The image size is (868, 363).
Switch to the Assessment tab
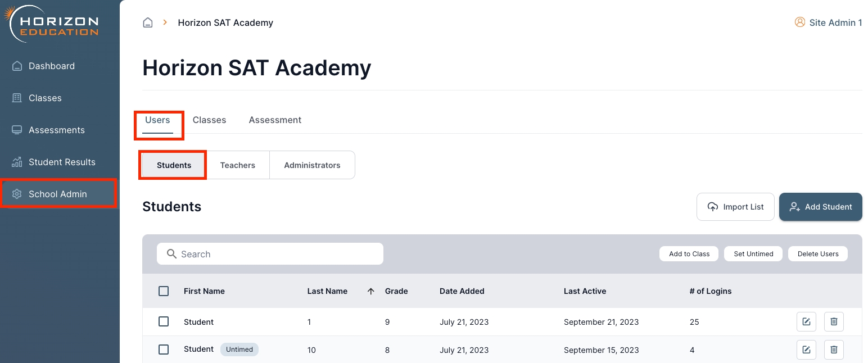pos(275,120)
